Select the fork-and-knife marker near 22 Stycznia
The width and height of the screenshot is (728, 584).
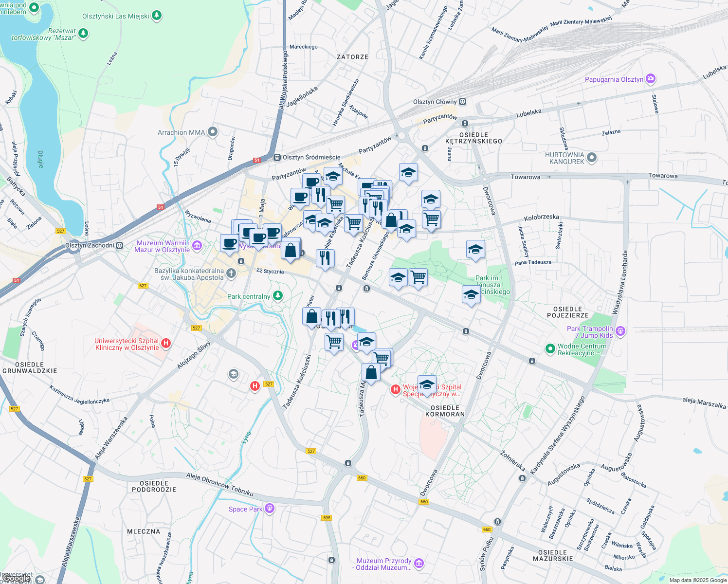tap(325, 258)
